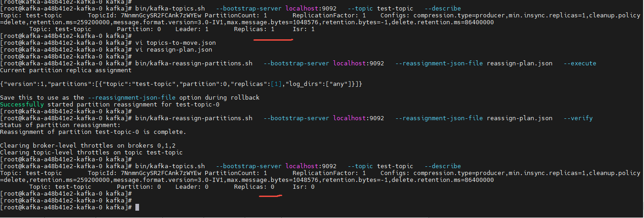
Task: Click 'Reassignment of partition test-topic-0 is complete.'
Action: [93, 132]
